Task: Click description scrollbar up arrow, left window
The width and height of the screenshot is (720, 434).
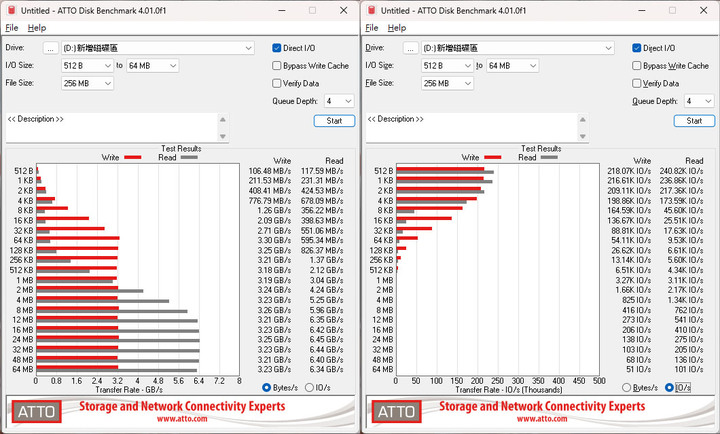Action: (223, 119)
